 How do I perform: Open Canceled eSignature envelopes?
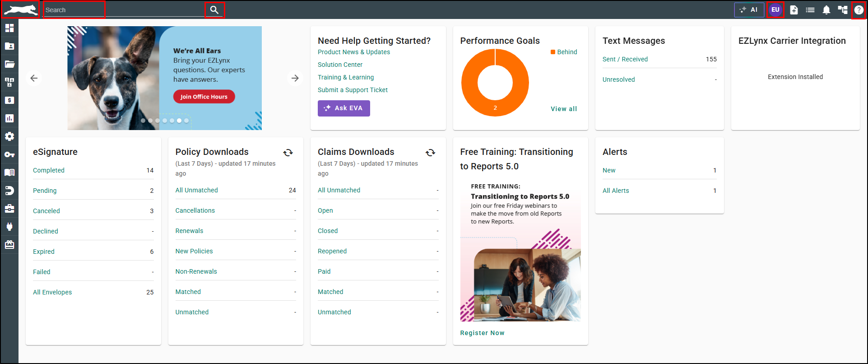[46, 211]
